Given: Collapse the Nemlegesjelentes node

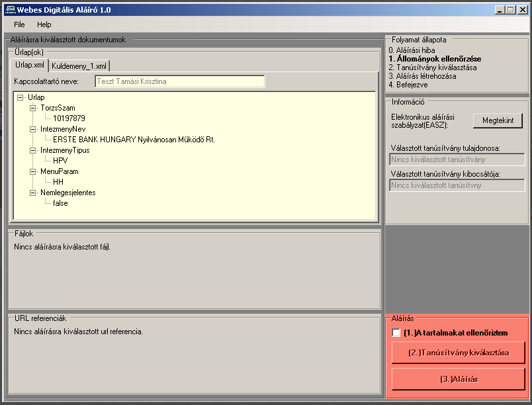Looking at the screenshot, I should (x=33, y=193).
